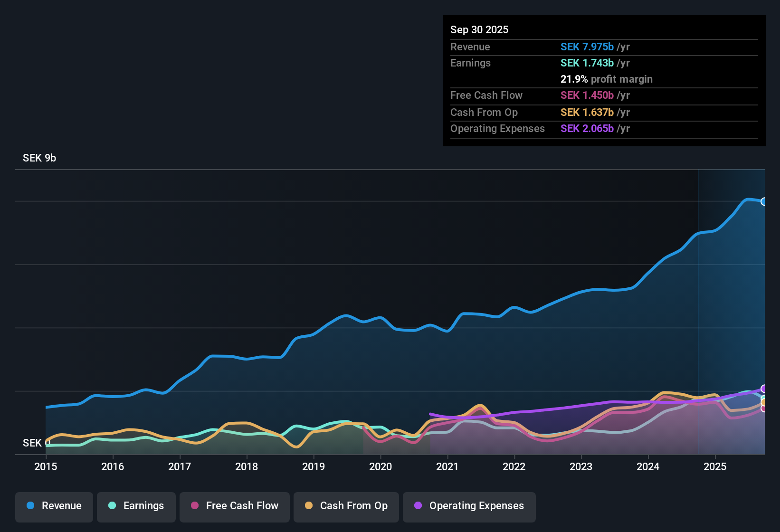Click the SEK 1.450b Free Cash Flow value
The width and height of the screenshot is (780, 532).
588,95
